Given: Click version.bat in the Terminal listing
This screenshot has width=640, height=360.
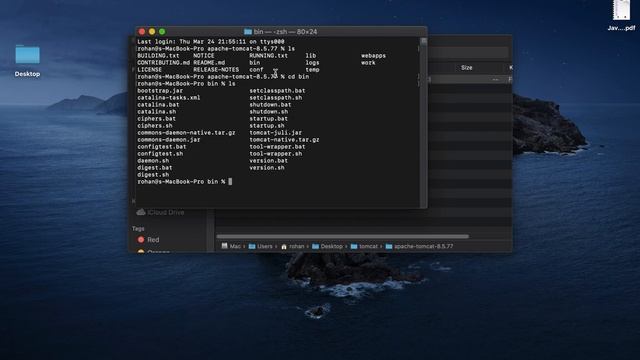Looking at the screenshot, I should pyautogui.click(x=269, y=161).
